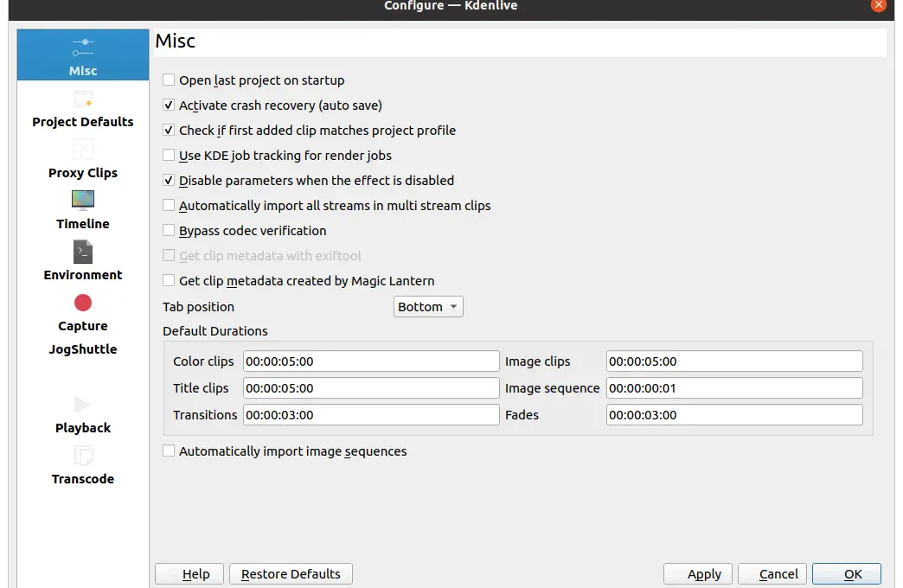Open Capture settings red record icon
The image size is (903, 588).
[x=83, y=303]
